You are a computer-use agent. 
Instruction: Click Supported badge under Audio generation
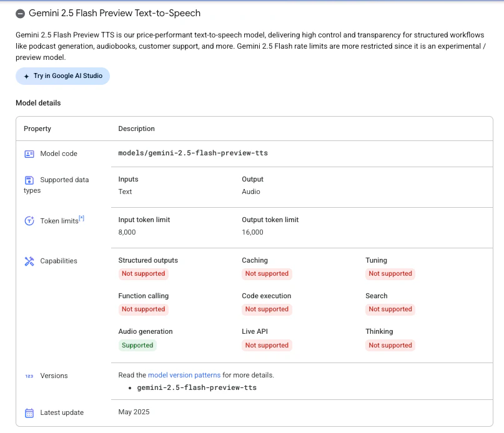tap(137, 345)
